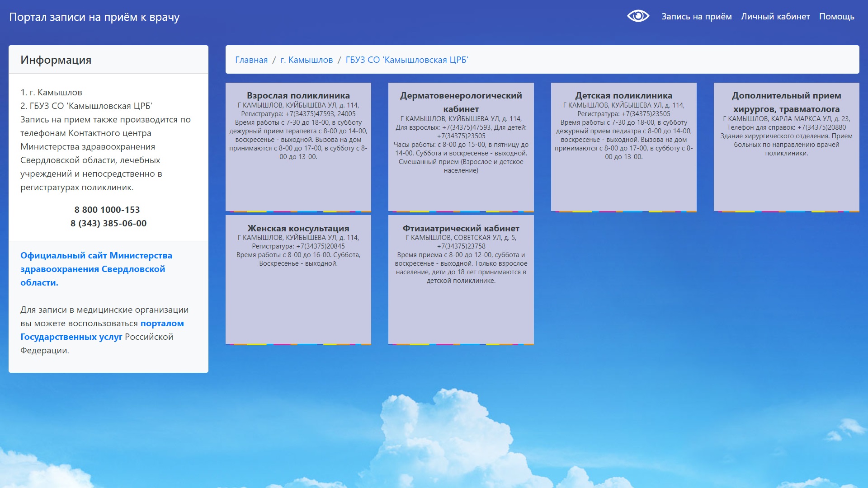The image size is (868, 488).
Task: Open the official Ministry of Health site link
Action: pyautogui.click(x=96, y=269)
